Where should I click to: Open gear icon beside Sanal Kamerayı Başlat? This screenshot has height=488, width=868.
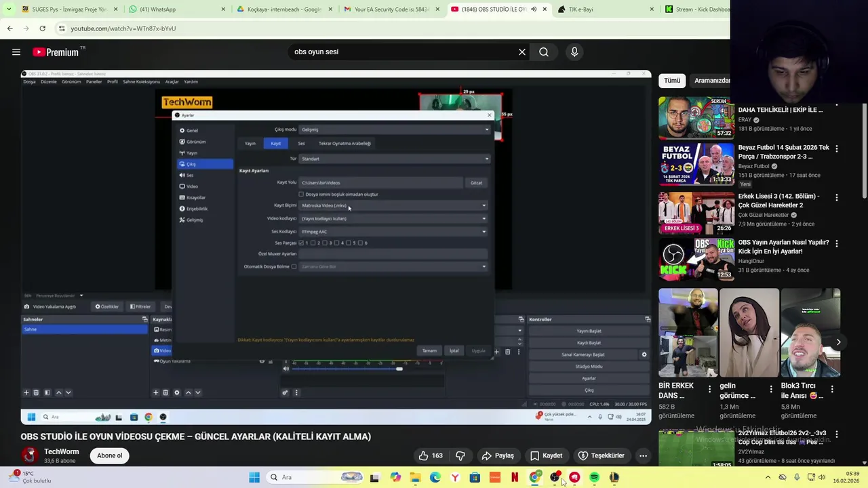coord(644,354)
